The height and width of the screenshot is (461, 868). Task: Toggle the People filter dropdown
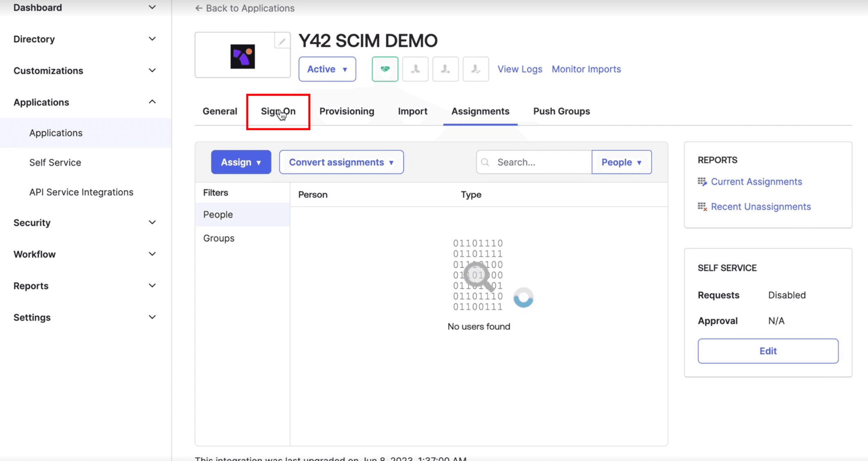tap(622, 162)
